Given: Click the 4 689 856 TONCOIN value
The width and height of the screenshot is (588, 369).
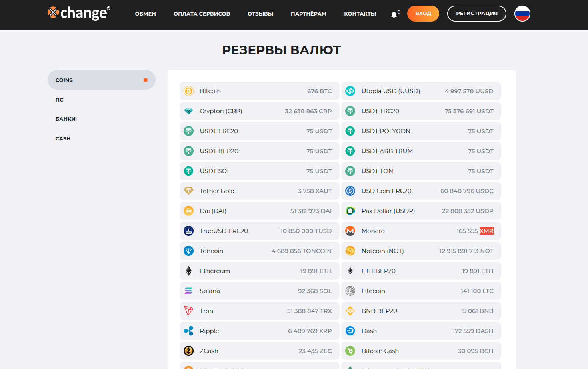Looking at the screenshot, I should pyautogui.click(x=302, y=251).
